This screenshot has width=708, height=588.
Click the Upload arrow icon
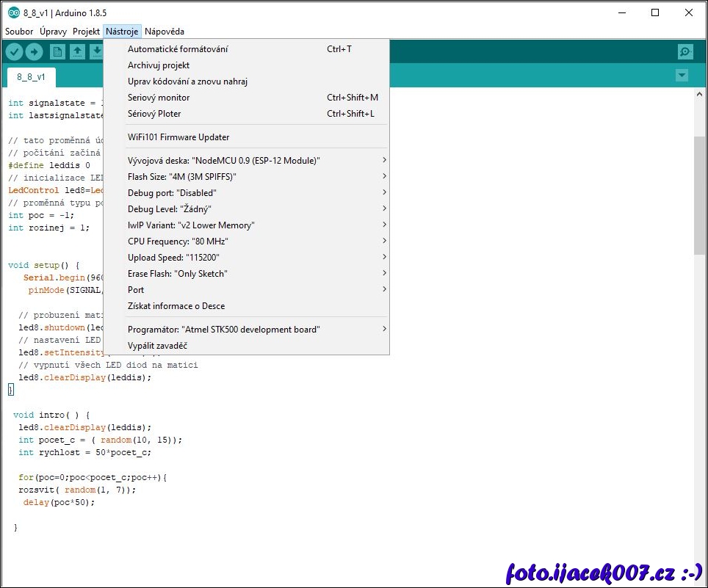point(35,51)
